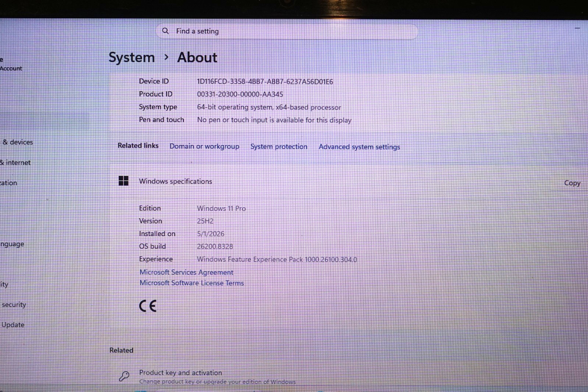Click the Account text in sidebar
Image resolution: width=588 pixels, height=392 pixels.
[x=11, y=68]
